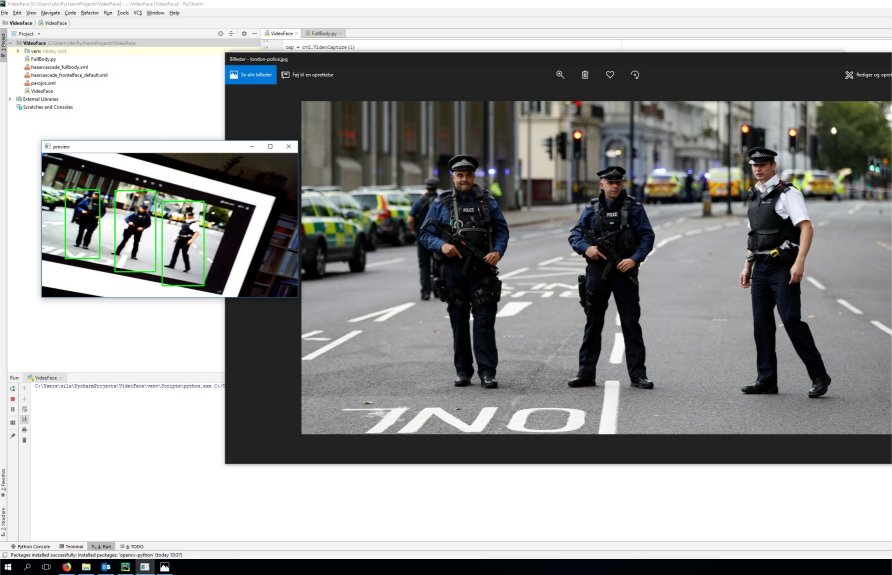Click 'Føj til en oprettelse' in Photos
892x575 pixels.
(x=308, y=75)
